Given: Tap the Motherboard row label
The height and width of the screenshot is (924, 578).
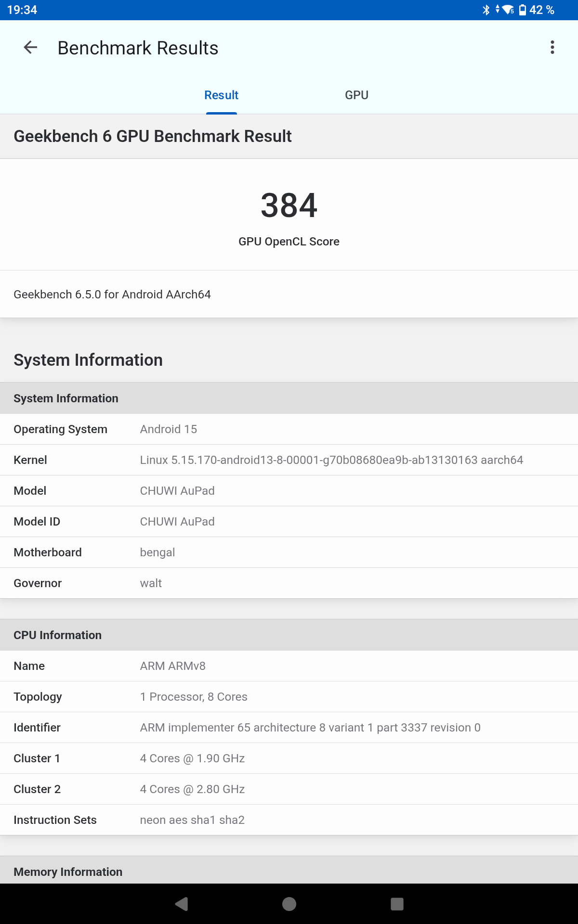Looking at the screenshot, I should (48, 552).
